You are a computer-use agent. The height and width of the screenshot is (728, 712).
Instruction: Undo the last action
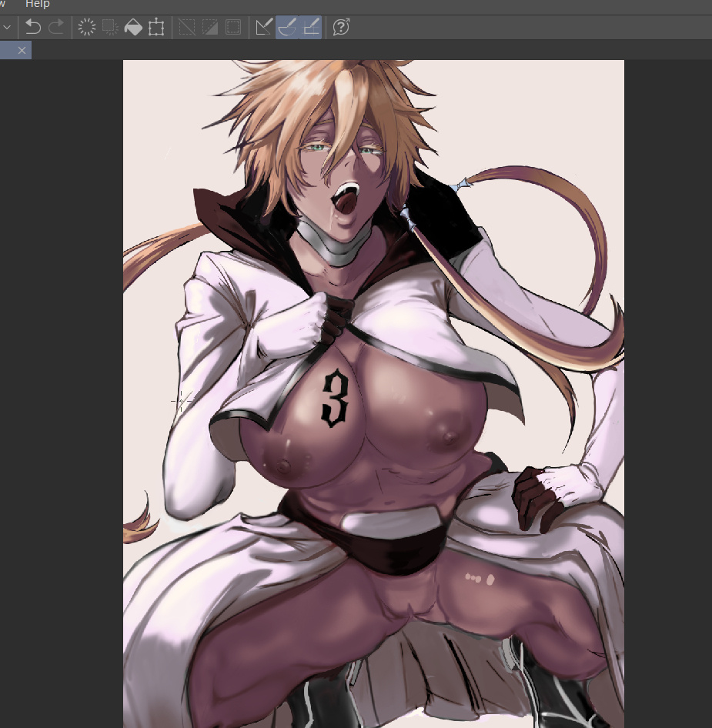click(x=32, y=27)
